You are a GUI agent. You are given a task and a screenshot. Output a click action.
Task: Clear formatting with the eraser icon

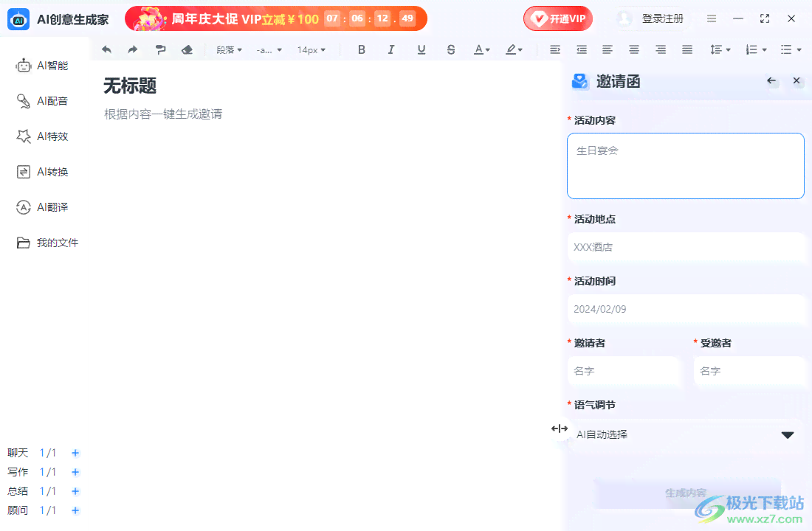pos(187,49)
